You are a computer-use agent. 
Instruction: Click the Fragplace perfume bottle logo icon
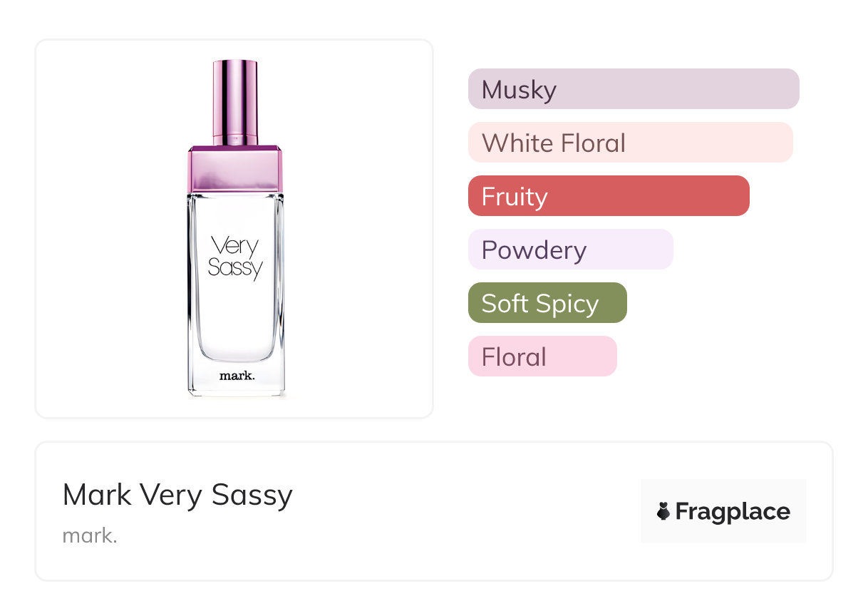click(663, 511)
